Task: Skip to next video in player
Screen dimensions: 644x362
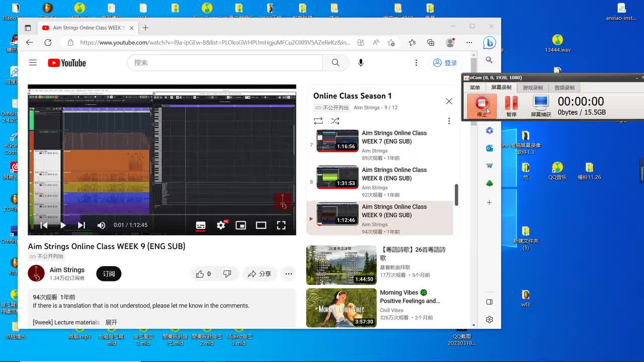Action: tap(82, 225)
